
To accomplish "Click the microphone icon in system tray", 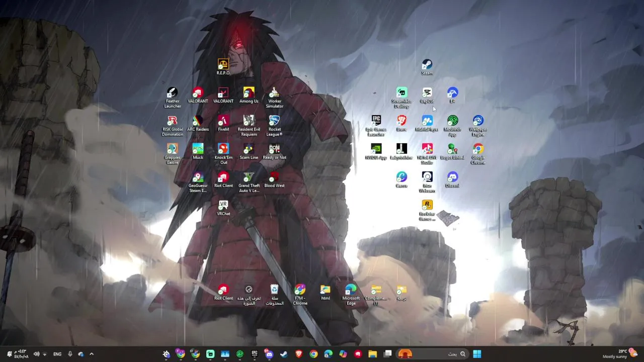I will 70,354.
